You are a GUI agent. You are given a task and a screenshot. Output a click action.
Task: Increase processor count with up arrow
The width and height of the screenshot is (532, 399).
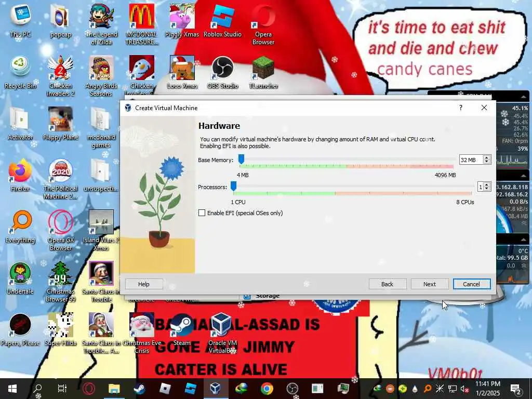487,185
